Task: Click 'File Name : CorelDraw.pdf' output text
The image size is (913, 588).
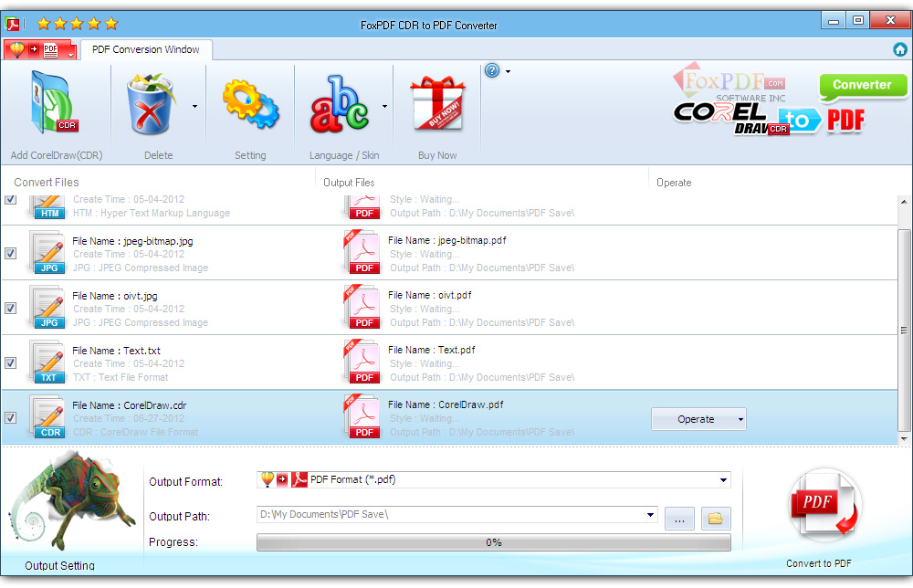Action: point(446,404)
